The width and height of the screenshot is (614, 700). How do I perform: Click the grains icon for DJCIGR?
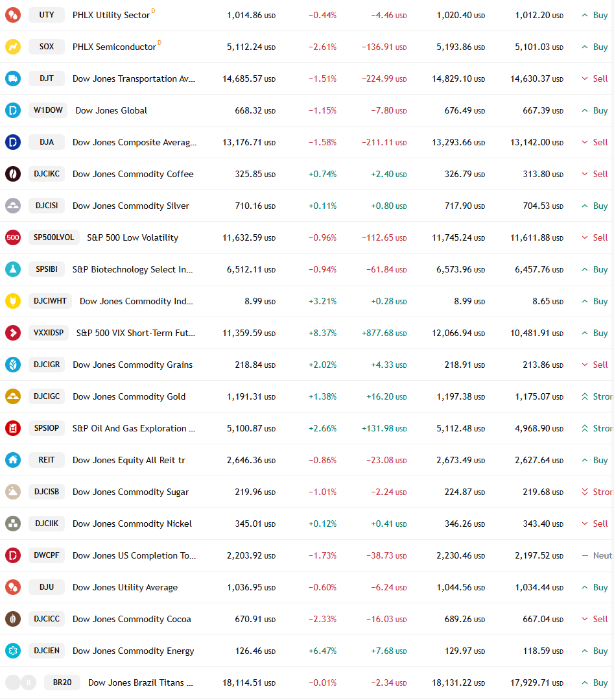(13, 365)
